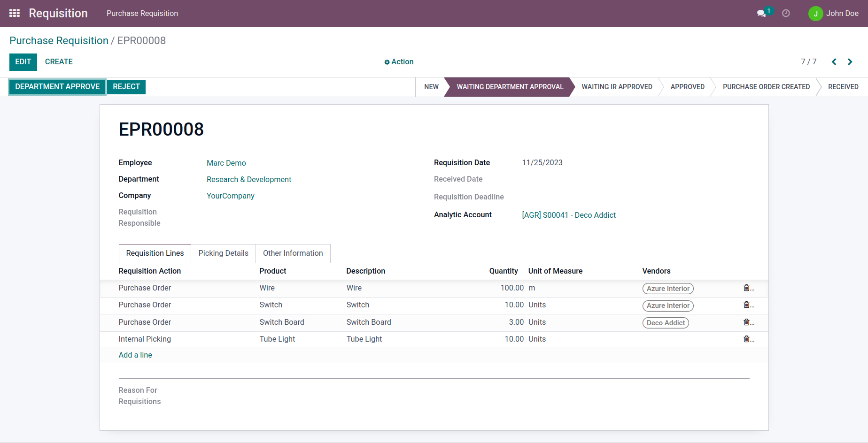Click Add a line
Viewport: 868px width, 443px height.
135,355
